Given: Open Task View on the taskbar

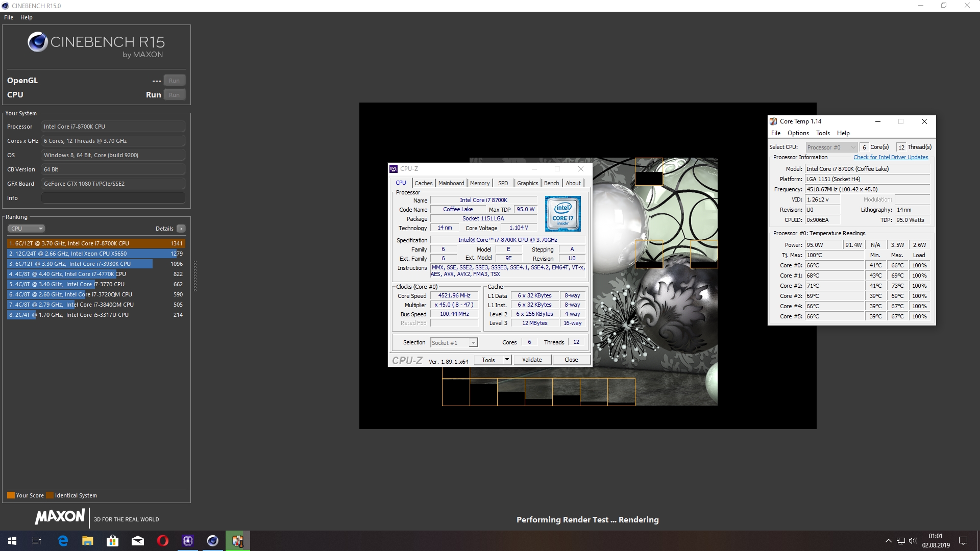Looking at the screenshot, I should click(x=37, y=541).
